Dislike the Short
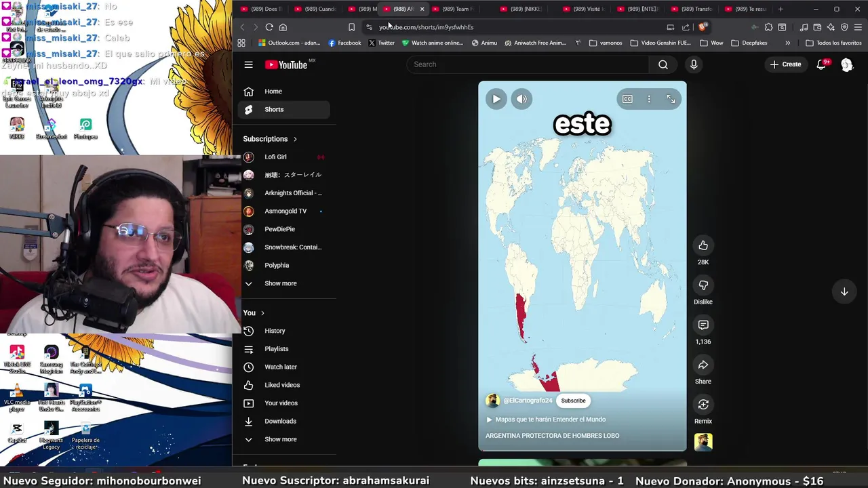868x488 pixels. point(703,285)
